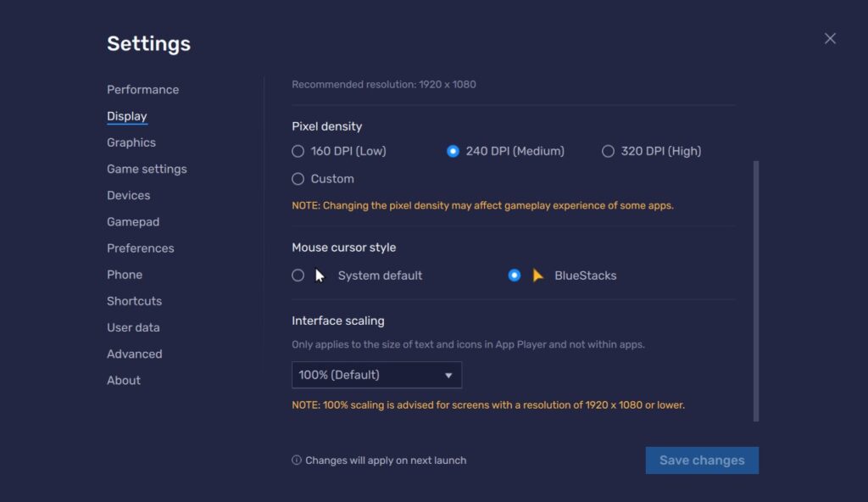This screenshot has height=502, width=868.
Task: Open the Gamepad settings section
Action: [133, 221]
